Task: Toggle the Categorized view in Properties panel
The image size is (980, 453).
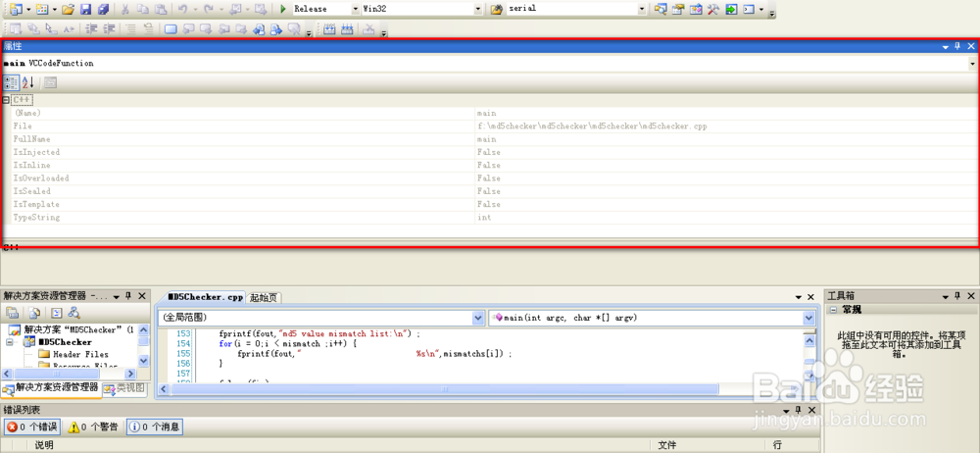Action: 11,82
